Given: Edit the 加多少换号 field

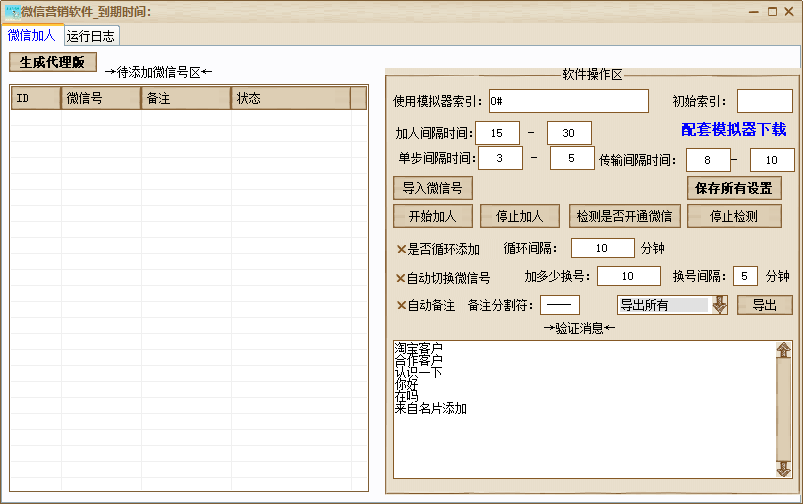Looking at the screenshot, I should tap(629, 276).
